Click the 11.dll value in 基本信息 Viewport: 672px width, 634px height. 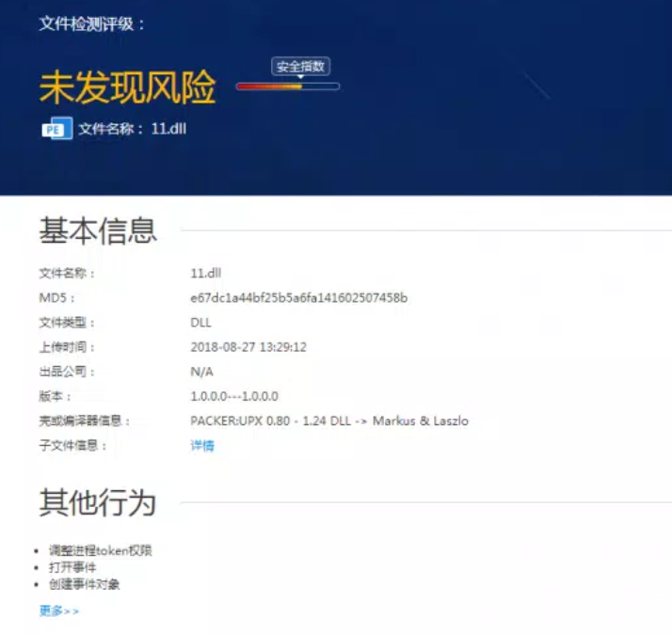click(x=206, y=273)
